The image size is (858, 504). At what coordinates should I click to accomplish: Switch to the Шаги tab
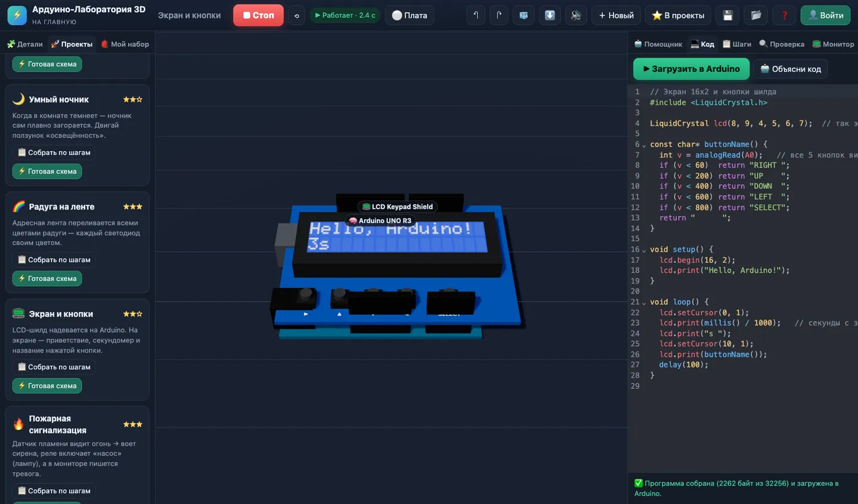[x=737, y=44]
